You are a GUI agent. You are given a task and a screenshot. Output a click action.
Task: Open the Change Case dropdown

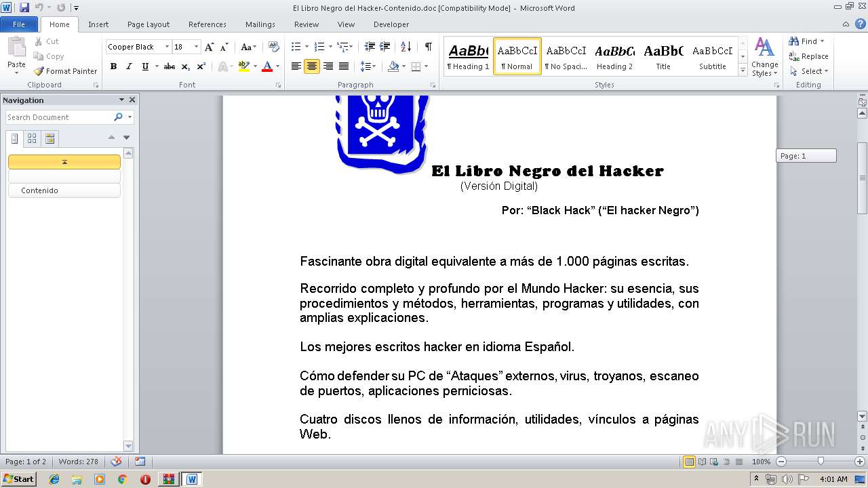[x=249, y=47]
